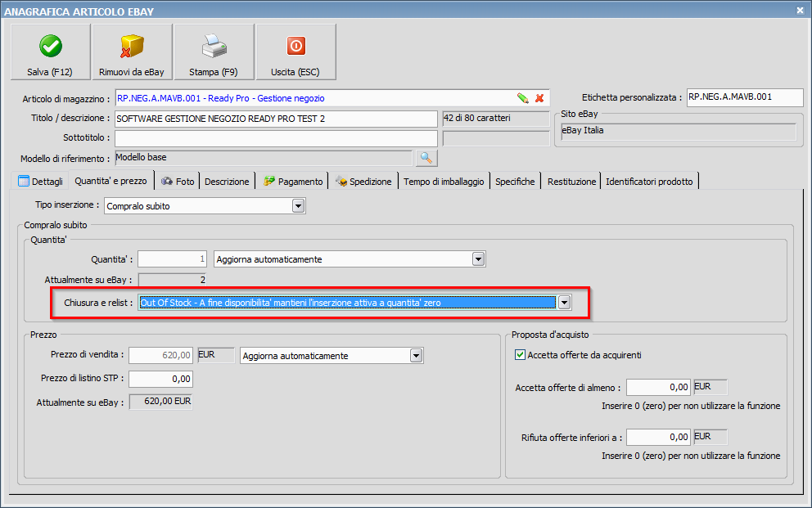The width and height of the screenshot is (812, 508).
Task: Click the Etichetta personalizzata field
Action: point(745,97)
